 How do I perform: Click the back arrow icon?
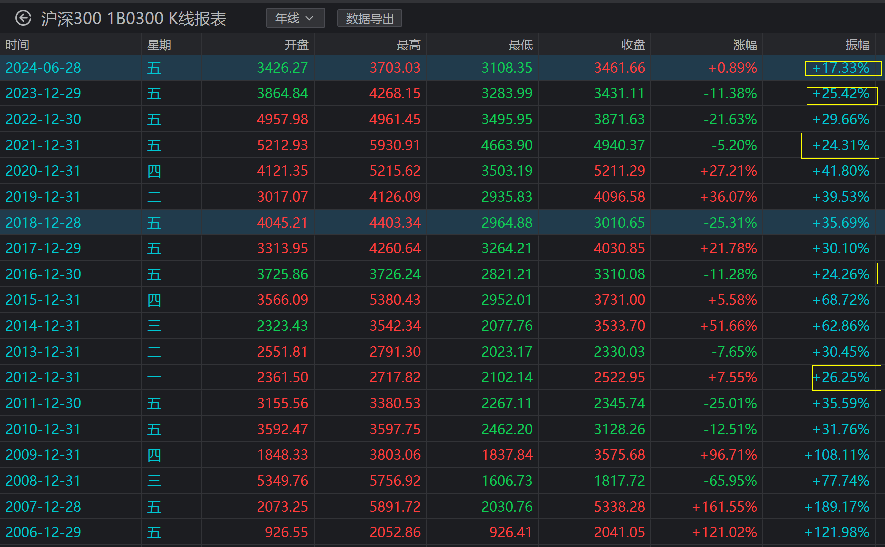pos(23,18)
